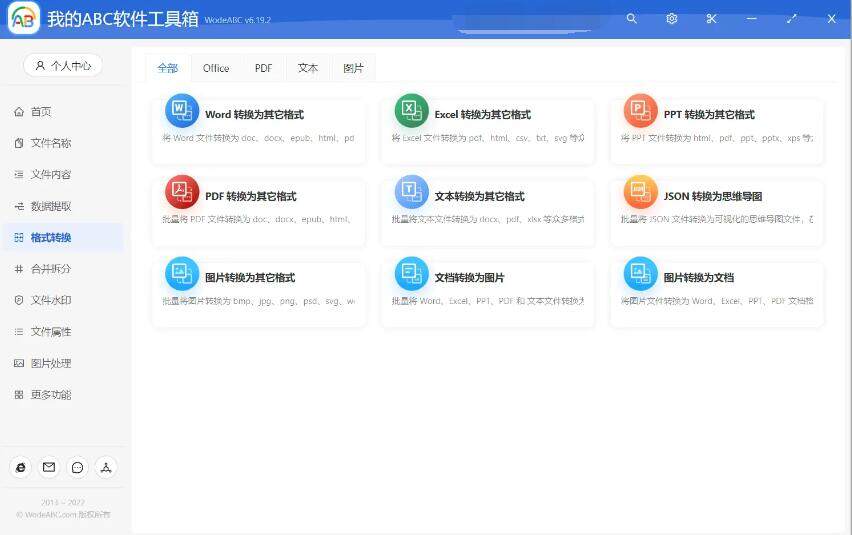This screenshot has height=535, width=852.
Task: Click the icon beside 文件名称
Action: coord(19,143)
